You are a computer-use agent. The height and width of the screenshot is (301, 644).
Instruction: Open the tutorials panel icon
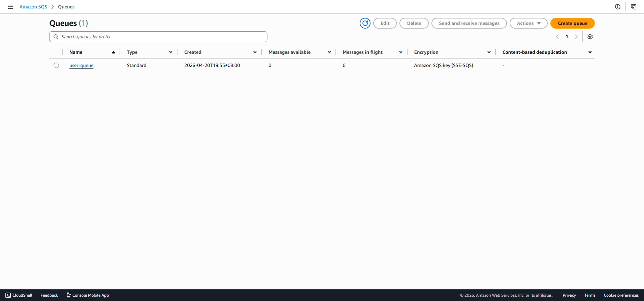pos(634,7)
